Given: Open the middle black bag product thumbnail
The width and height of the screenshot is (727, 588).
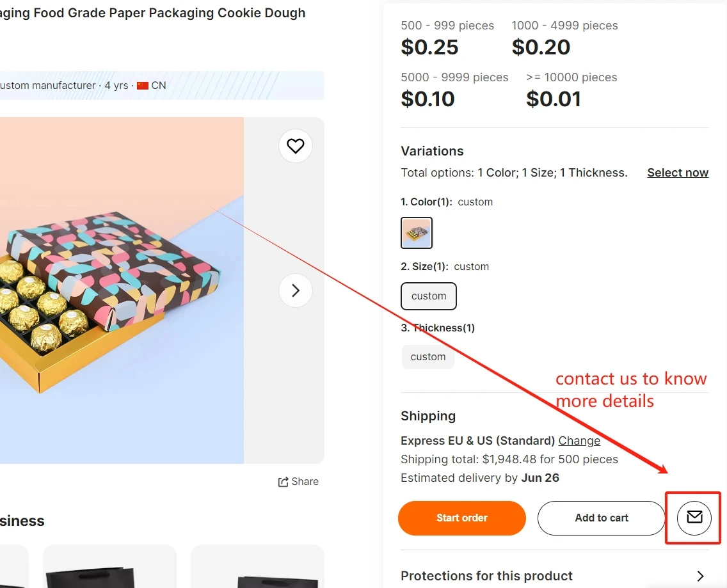Looking at the screenshot, I should coord(109,568).
